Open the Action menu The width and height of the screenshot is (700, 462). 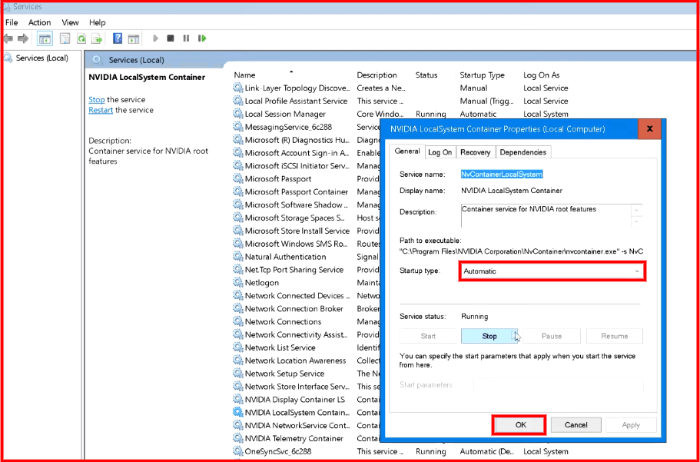[39, 22]
